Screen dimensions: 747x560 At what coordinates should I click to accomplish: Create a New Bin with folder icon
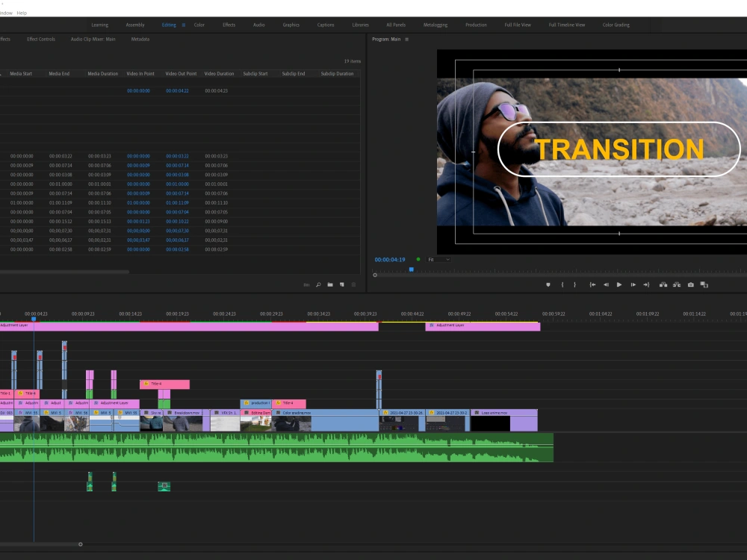(330, 284)
